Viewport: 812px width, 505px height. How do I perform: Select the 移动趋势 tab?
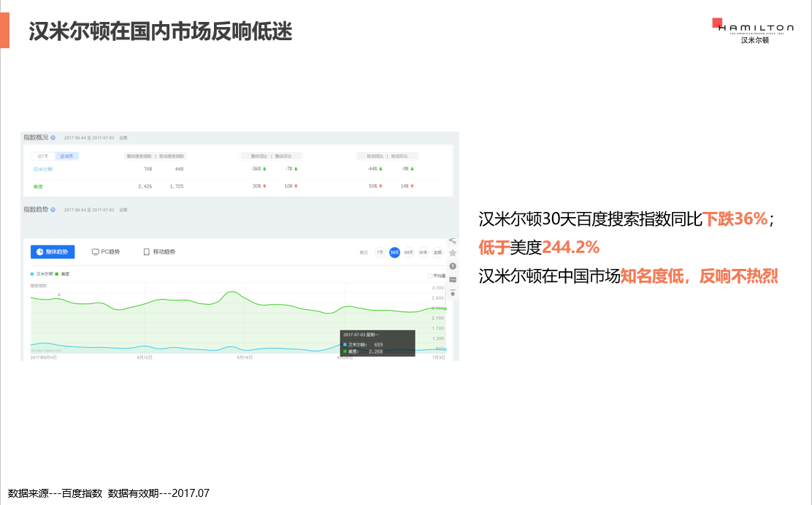[159, 251]
